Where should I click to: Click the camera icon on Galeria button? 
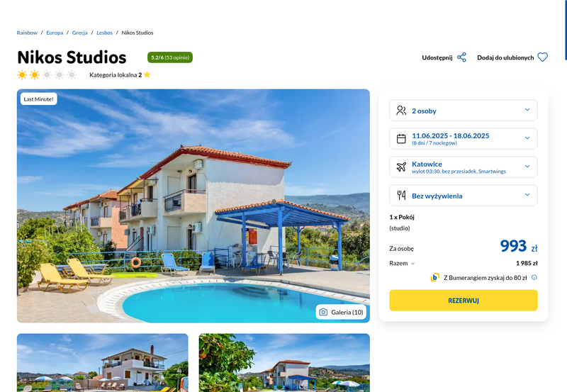[323, 312]
